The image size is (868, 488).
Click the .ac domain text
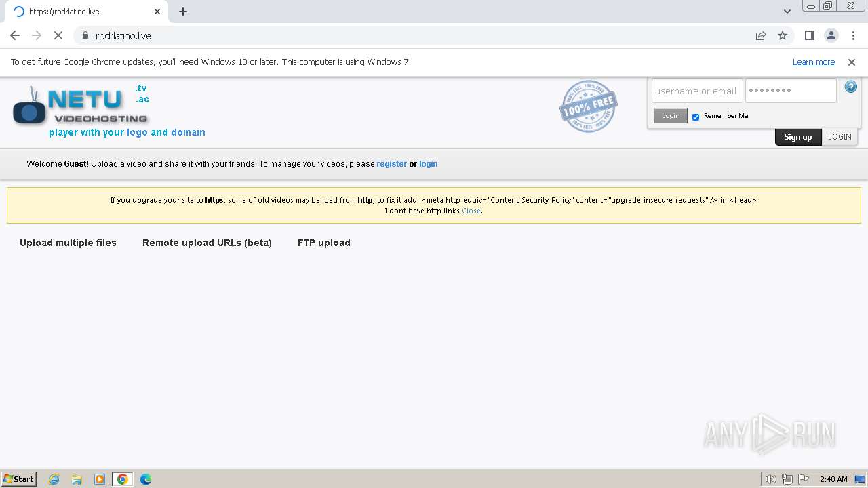point(142,99)
